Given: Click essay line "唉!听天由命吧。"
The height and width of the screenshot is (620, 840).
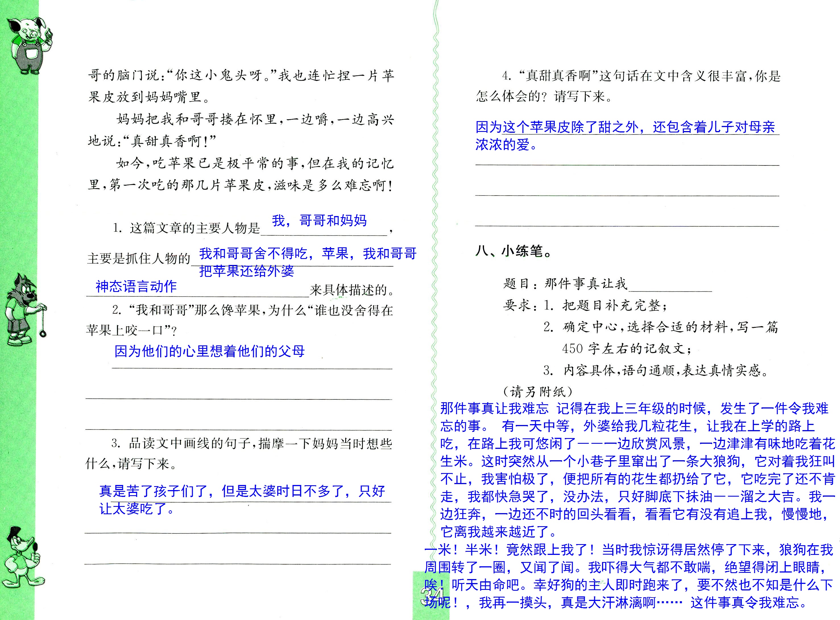Looking at the screenshot, I should 629,585.
